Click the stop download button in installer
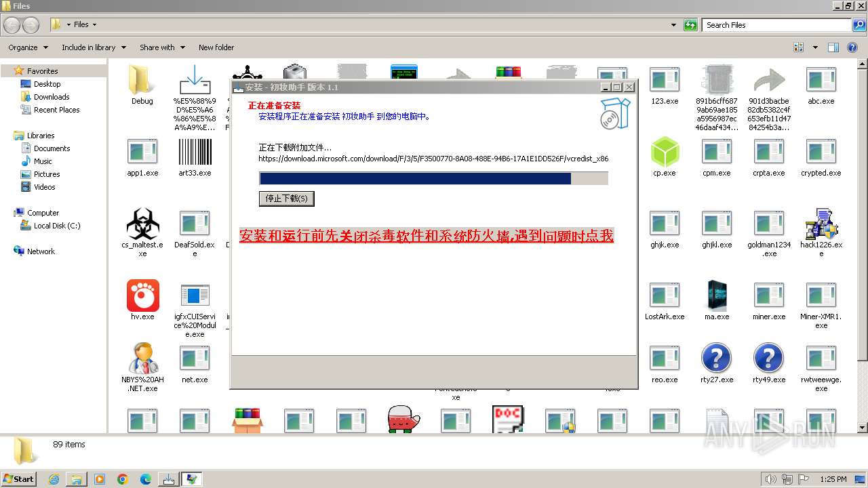This screenshot has width=868, height=488. point(287,199)
